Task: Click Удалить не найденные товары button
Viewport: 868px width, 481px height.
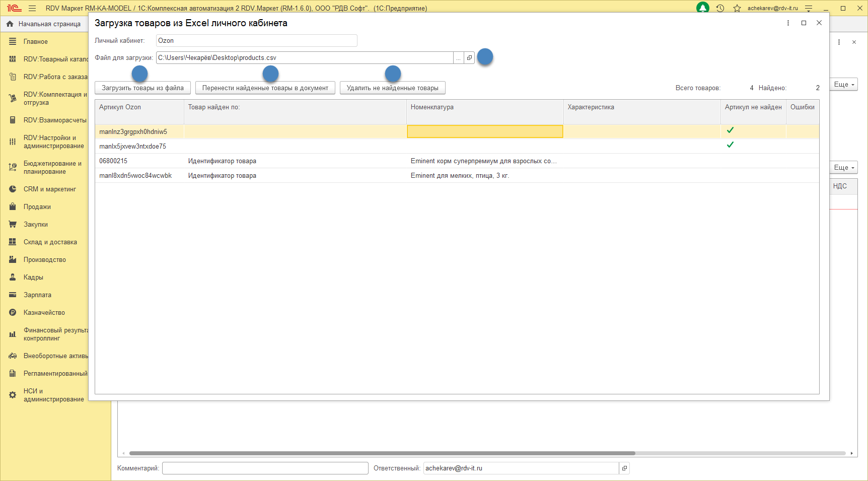Action: pyautogui.click(x=392, y=88)
